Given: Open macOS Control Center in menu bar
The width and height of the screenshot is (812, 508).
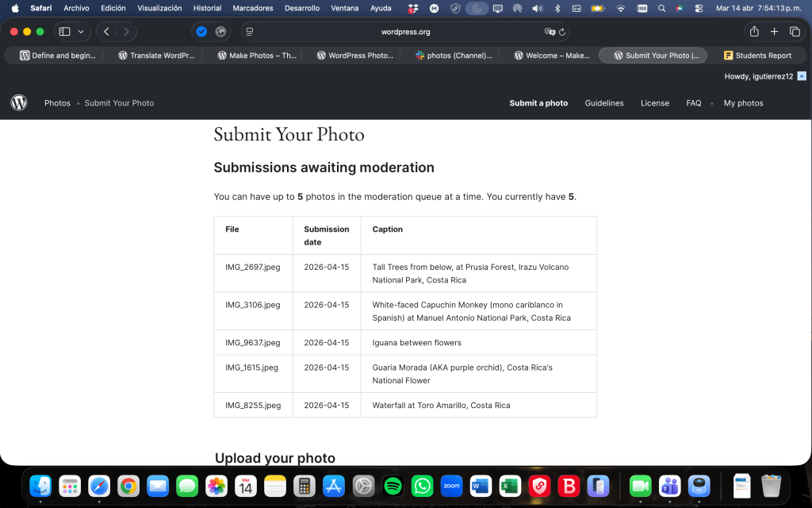Looking at the screenshot, I should click(699, 9).
